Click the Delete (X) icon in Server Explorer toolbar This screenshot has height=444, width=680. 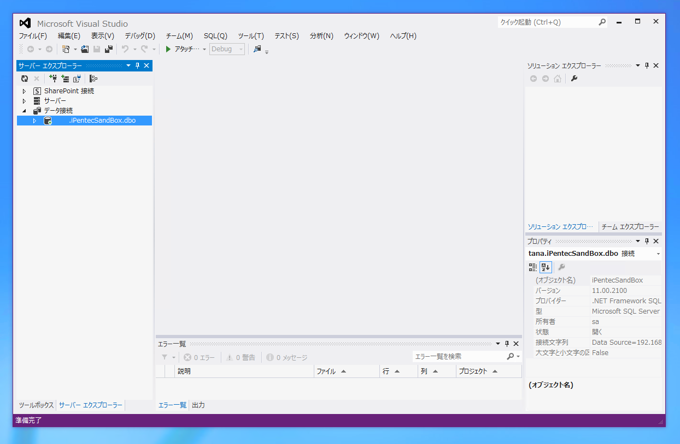tap(36, 78)
